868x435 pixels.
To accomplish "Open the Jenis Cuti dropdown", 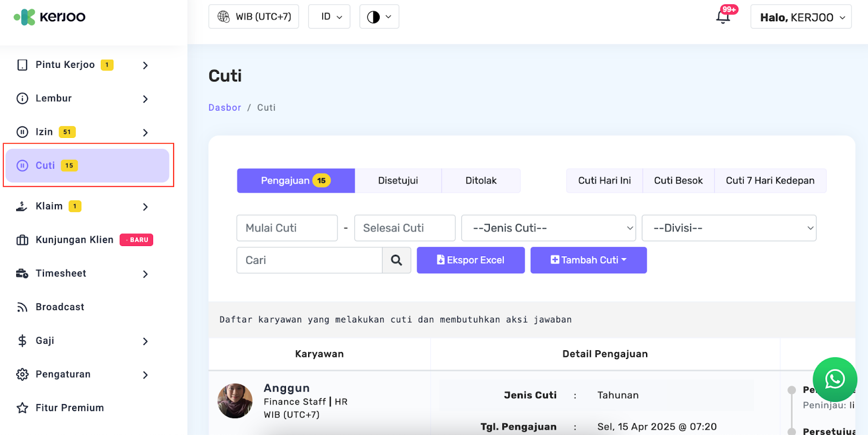I will [x=548, y=228].
